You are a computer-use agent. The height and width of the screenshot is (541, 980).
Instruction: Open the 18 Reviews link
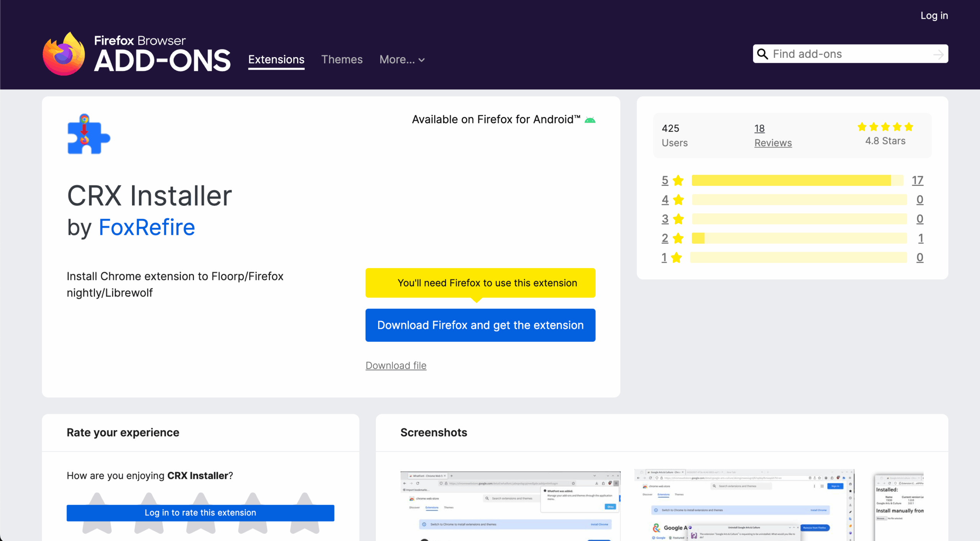coord(773,136)
